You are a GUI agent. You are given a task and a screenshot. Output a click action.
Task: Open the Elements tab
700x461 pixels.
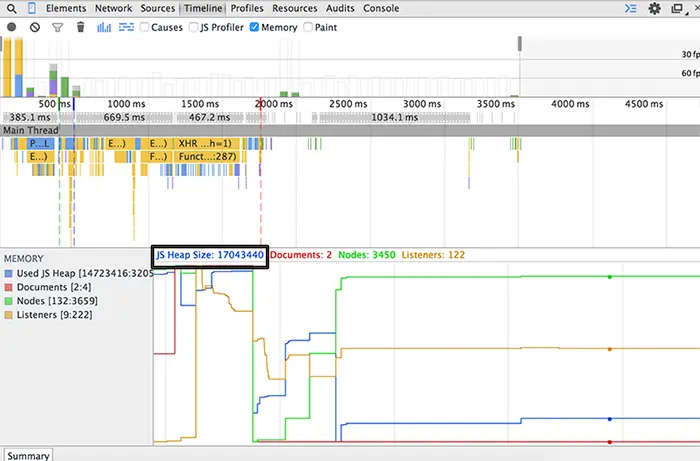pyautogui.click(x=66, y=8)
